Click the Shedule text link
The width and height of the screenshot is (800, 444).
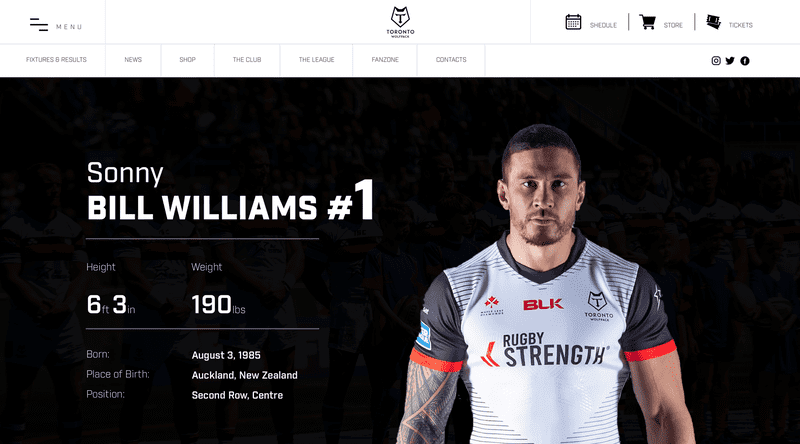[x=604, y=25]
